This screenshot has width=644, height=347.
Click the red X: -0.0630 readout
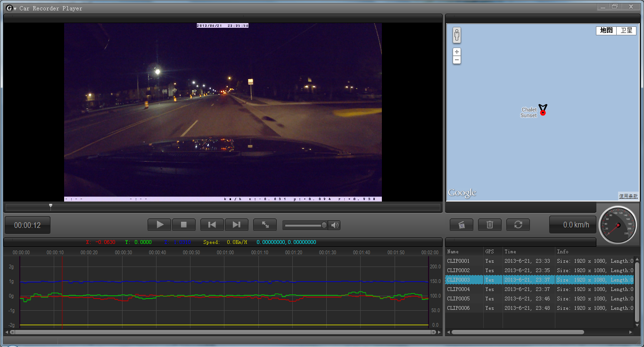tap(100, 242)
